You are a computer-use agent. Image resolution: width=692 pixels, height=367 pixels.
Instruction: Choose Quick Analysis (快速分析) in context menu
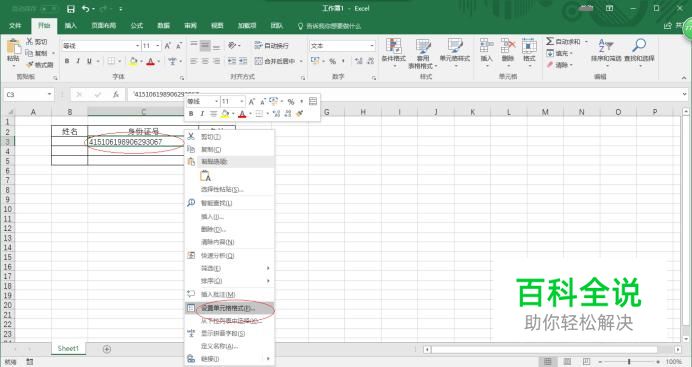pyautogui.click(x=230, y=255)
